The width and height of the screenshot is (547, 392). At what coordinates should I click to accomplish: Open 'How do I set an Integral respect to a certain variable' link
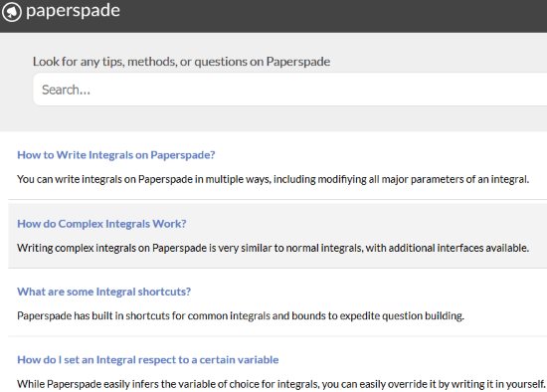(x=148, y=359)
